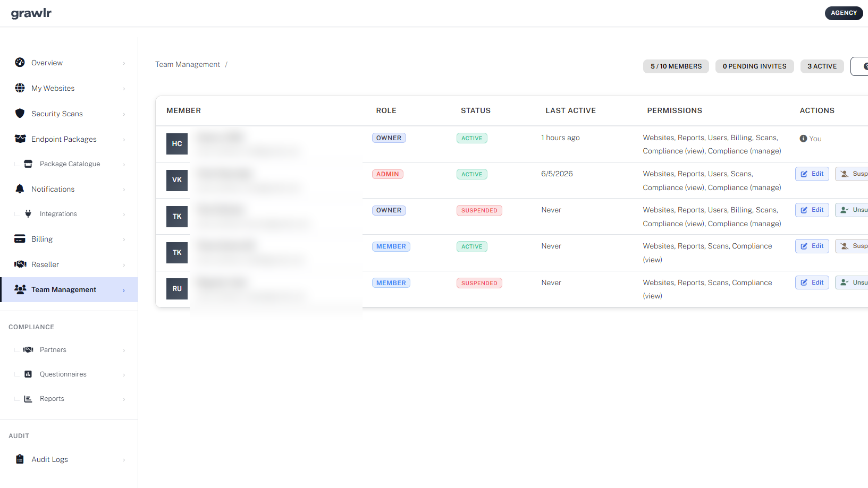Expand the Notifications chevron

click(x=124, y=190)
